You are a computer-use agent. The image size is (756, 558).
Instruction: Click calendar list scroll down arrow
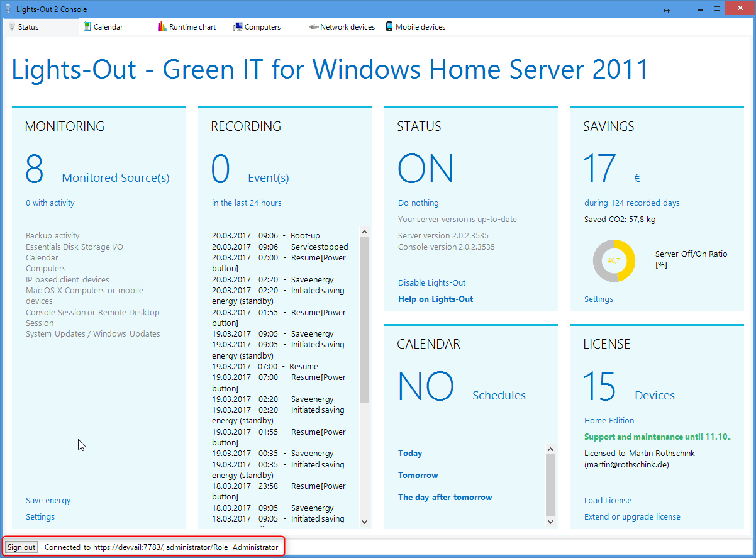551,522
